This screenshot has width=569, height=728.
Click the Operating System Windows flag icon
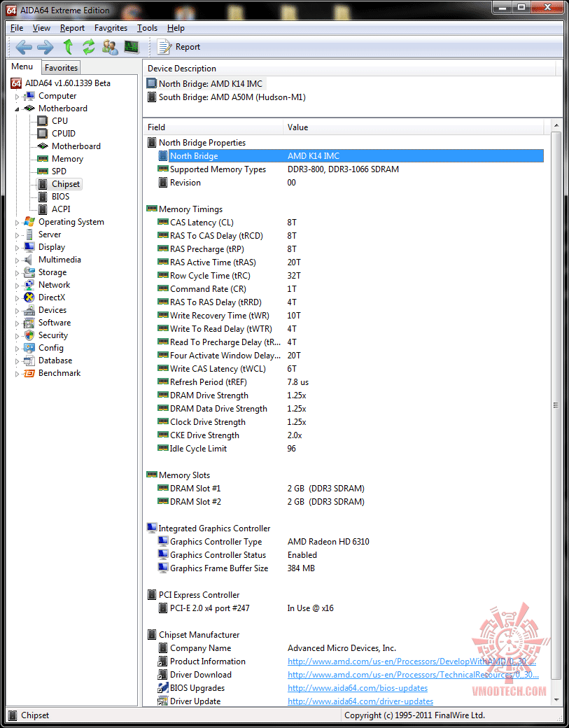coord(29,221)
